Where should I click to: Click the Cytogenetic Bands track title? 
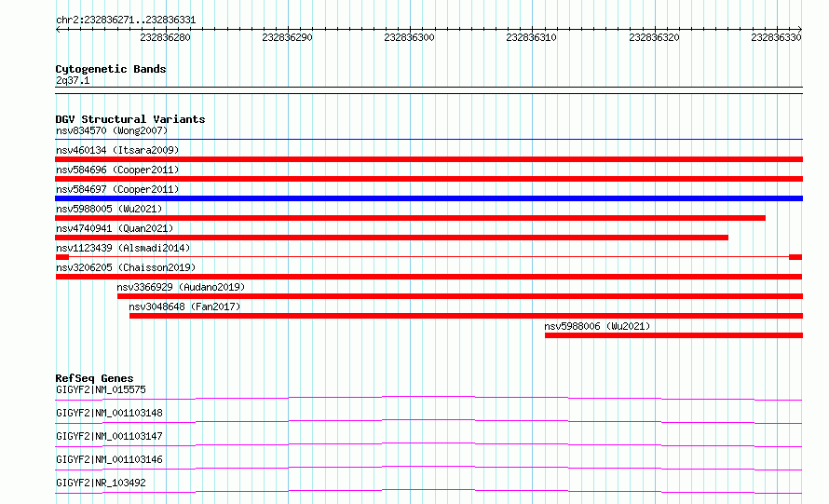tap(111, 69)
